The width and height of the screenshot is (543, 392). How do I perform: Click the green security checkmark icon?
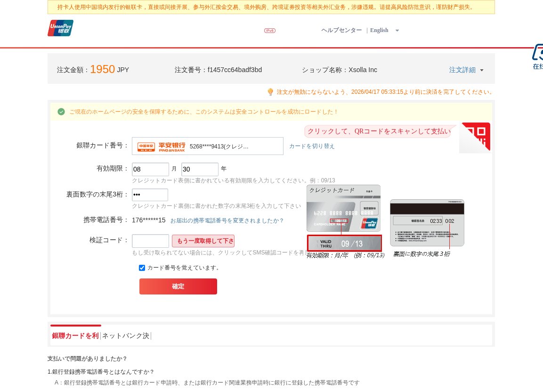(x=61, y=112)
